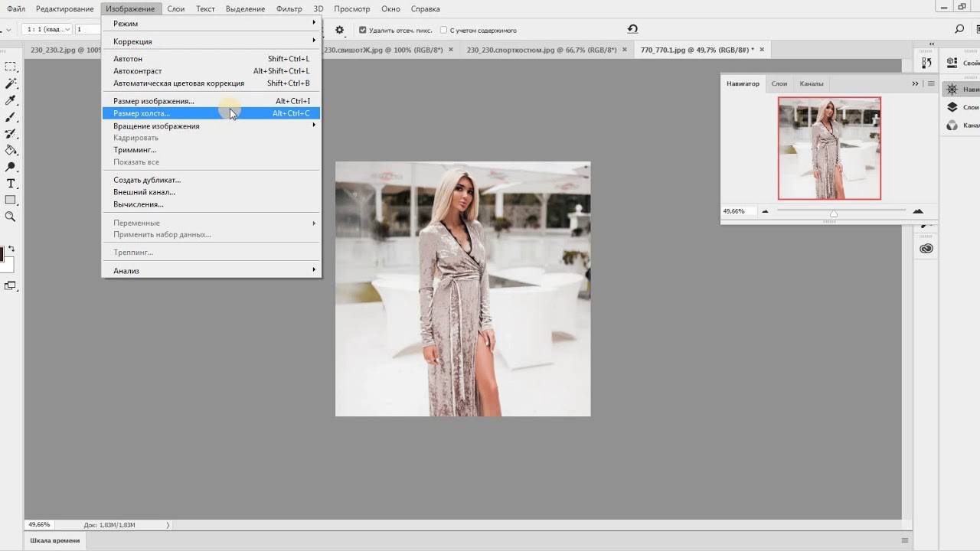Switch to the 'Слои' panel tab
The height and width of the screenshot is (551, 980).
coord(779,83)
